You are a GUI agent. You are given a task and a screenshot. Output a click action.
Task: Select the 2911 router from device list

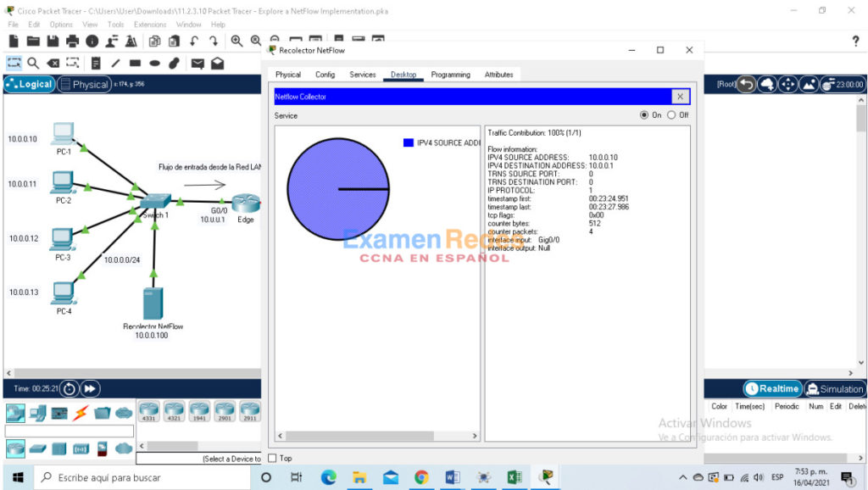pyautogui.click(x=250, y=412)
